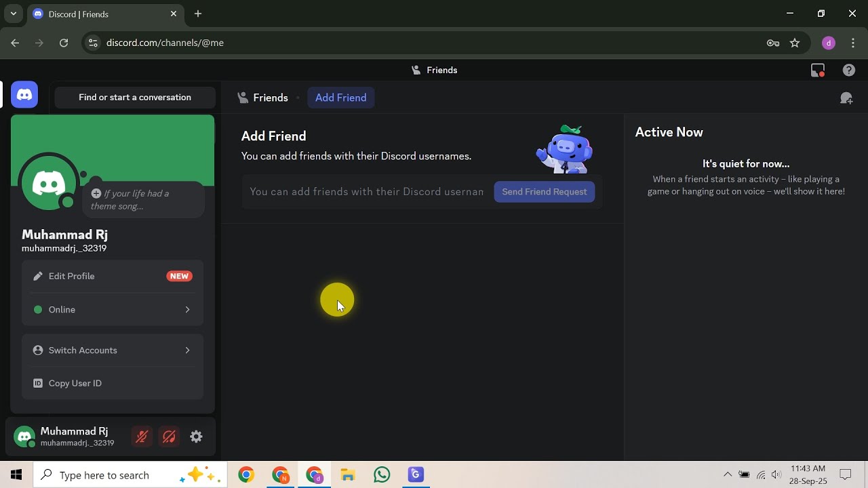Open File Explorer from taskbar
The height and width of the screenshot is (488, 868).
click(348, 474)
